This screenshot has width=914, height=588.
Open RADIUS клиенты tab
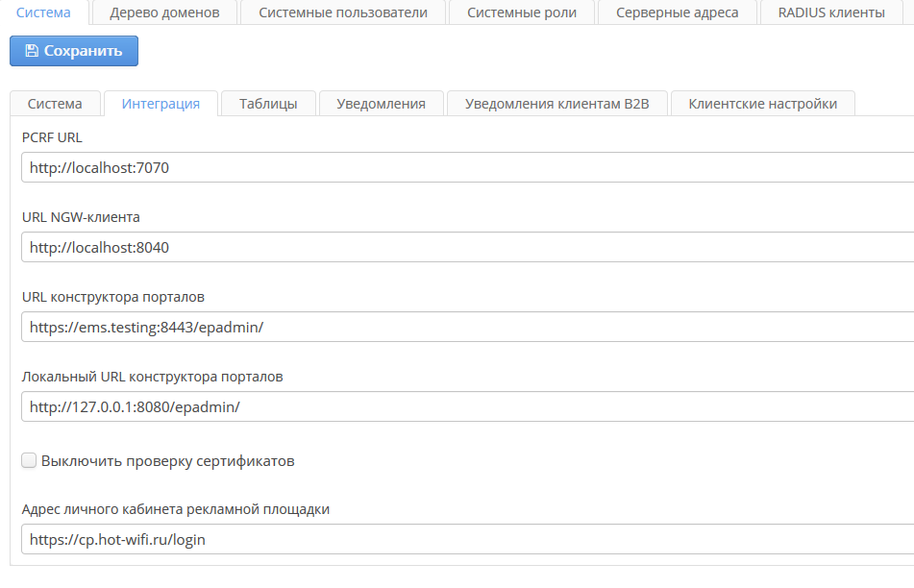(x=831, y=12)
